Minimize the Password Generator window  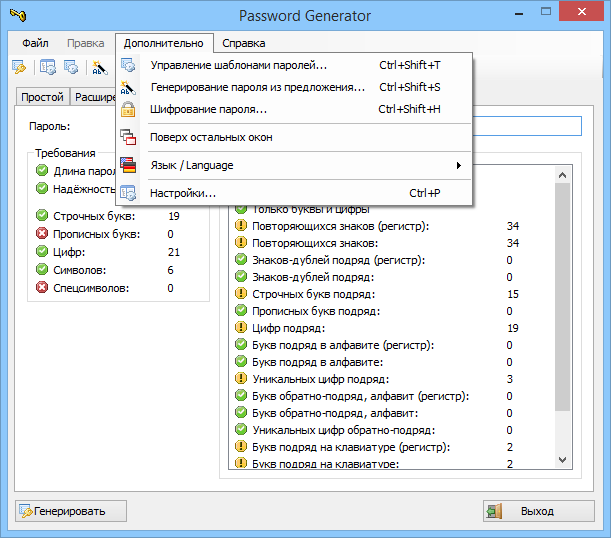[519, 14]
